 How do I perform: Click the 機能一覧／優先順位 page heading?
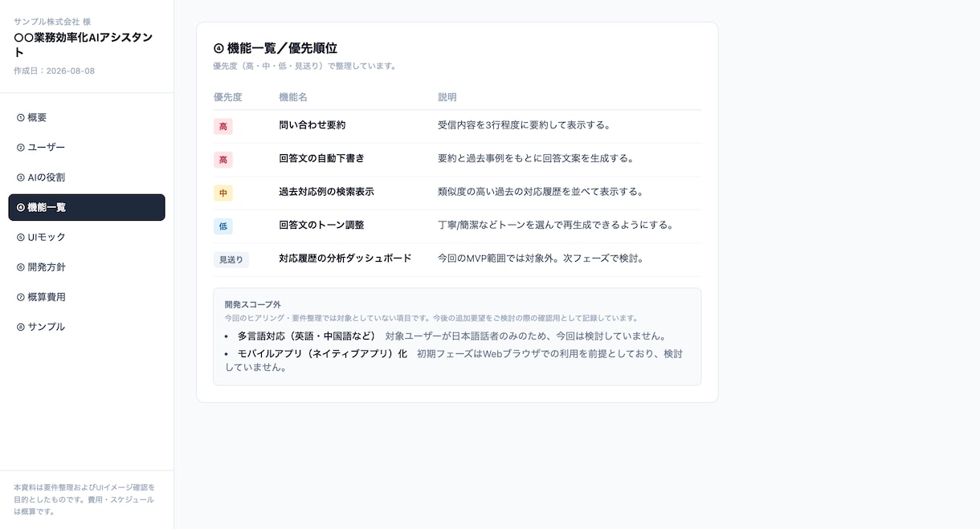point(276,48)
